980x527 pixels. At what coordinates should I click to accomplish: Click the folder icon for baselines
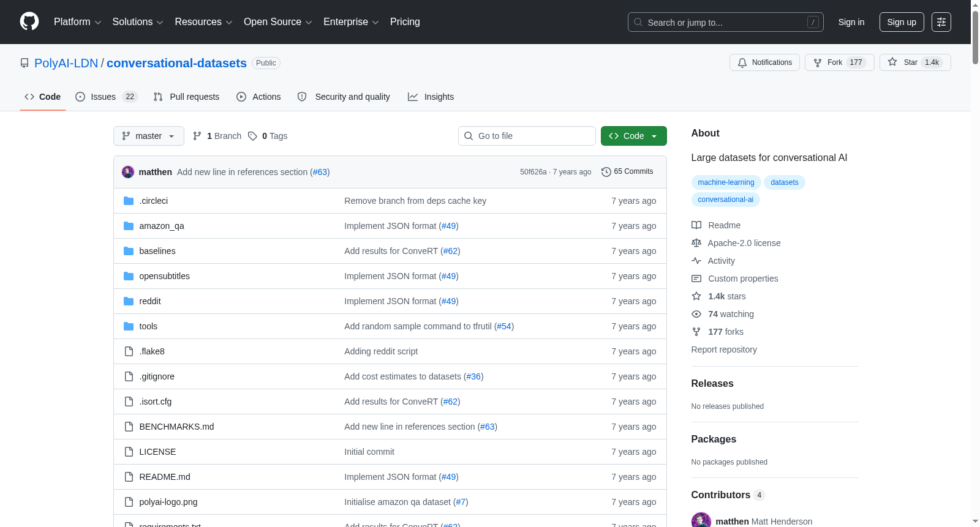click(x=129, y=251)
